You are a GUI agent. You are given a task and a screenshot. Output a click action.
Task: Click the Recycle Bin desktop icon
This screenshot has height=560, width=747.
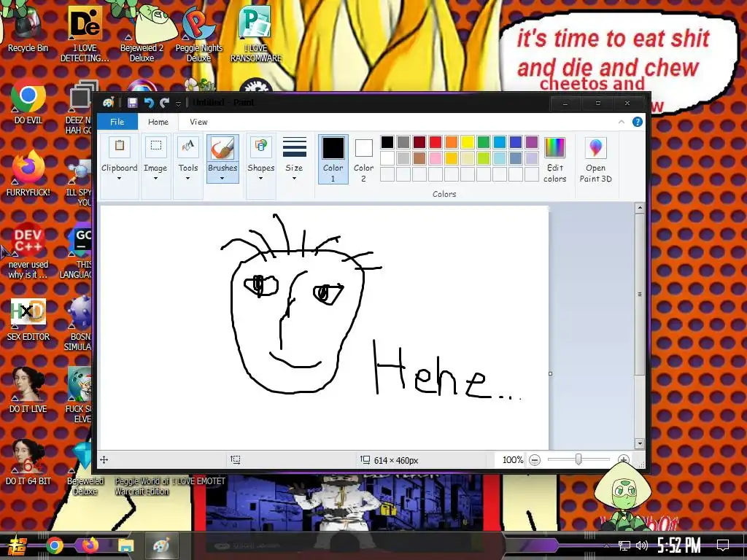pyautogui.click(x=28, y=28)
